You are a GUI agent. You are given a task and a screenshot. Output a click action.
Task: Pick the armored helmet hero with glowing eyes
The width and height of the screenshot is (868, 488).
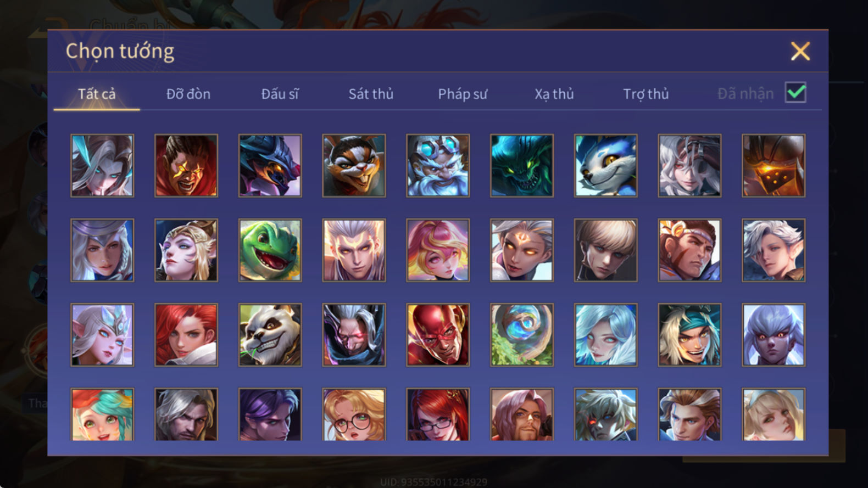coord(774,166)
